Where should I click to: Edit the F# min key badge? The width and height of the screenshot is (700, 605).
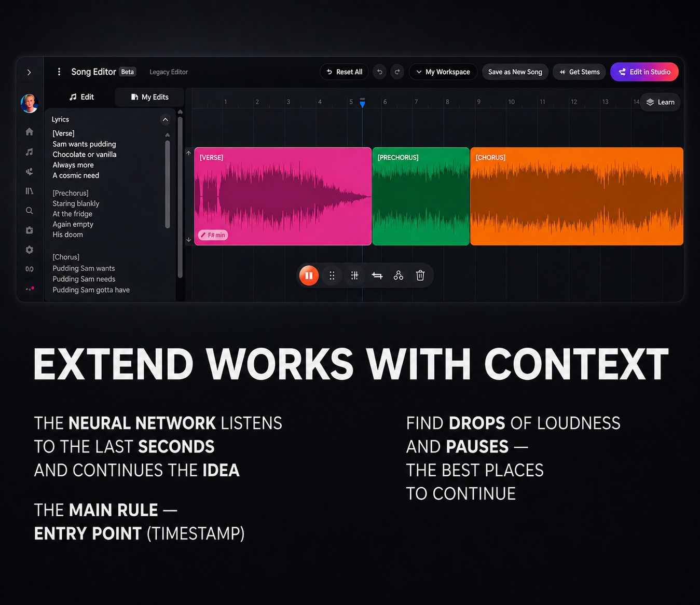coord(213,235)
